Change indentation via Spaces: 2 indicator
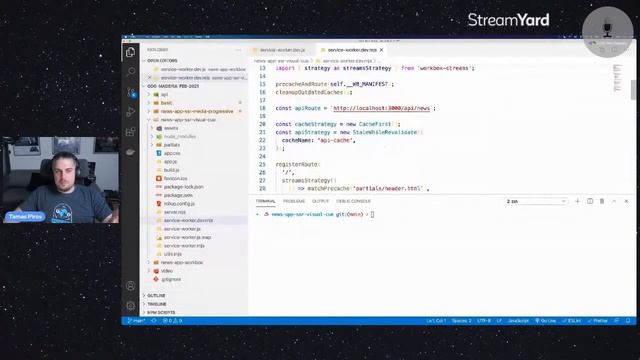Image resolution: width=640 pixels, height=360 pixels. tap(462, 321)
